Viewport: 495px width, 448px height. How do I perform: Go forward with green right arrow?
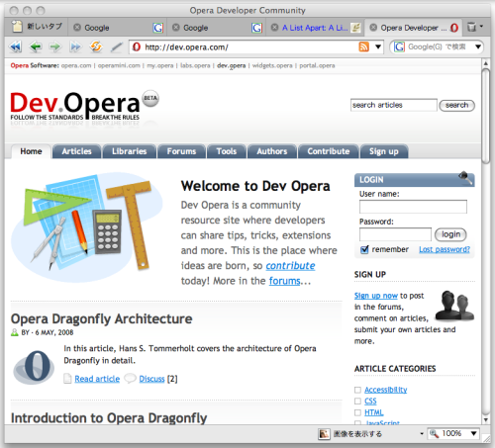point(55,47)
